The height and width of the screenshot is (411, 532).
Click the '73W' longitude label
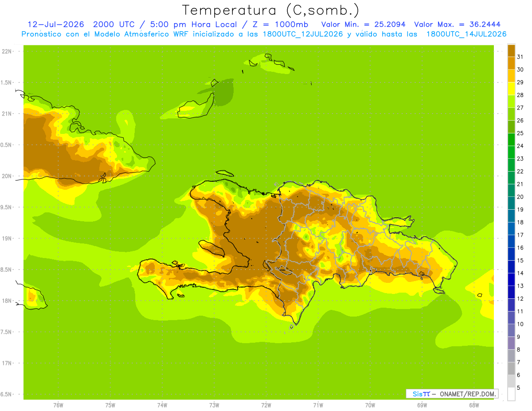point(214,405)
